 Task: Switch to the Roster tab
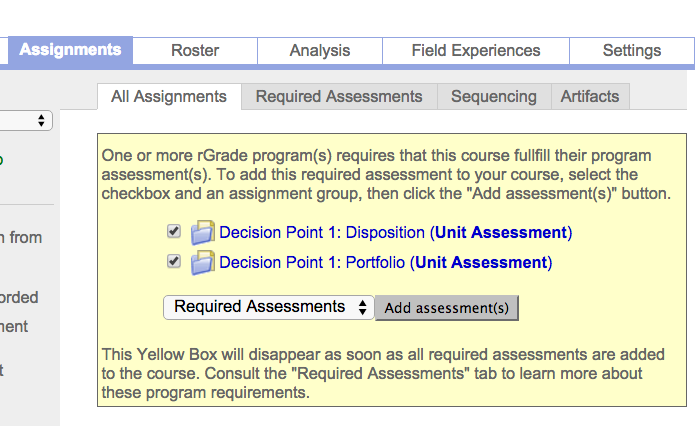click(195, 50)
